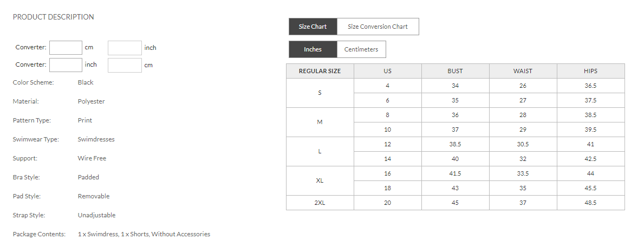Click the WAIST column header
The height and width of the screenshot is (252, 644).
pos(523,71)
